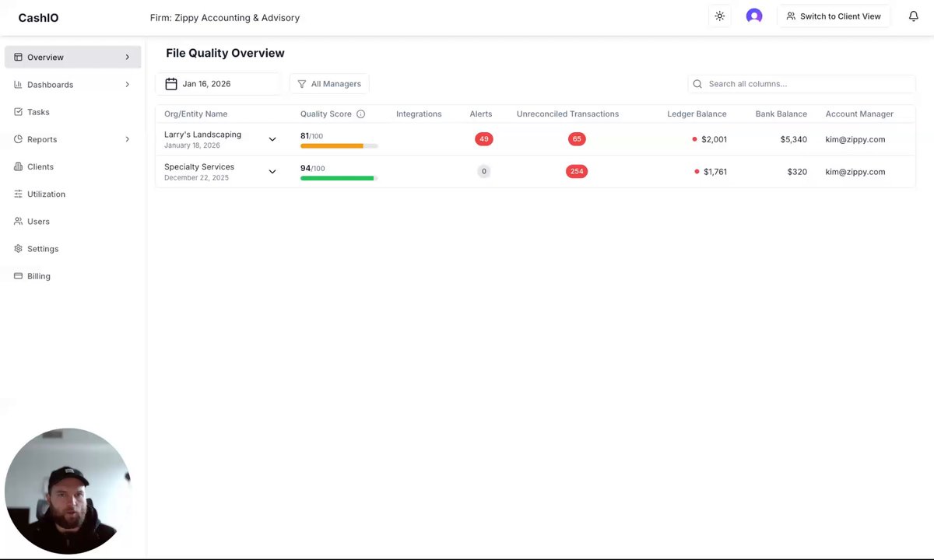Click the calendar icon beside Jan 16, 2026
Image resolution: width=934 pixels, height=560 pixels.
pos(171,84)
